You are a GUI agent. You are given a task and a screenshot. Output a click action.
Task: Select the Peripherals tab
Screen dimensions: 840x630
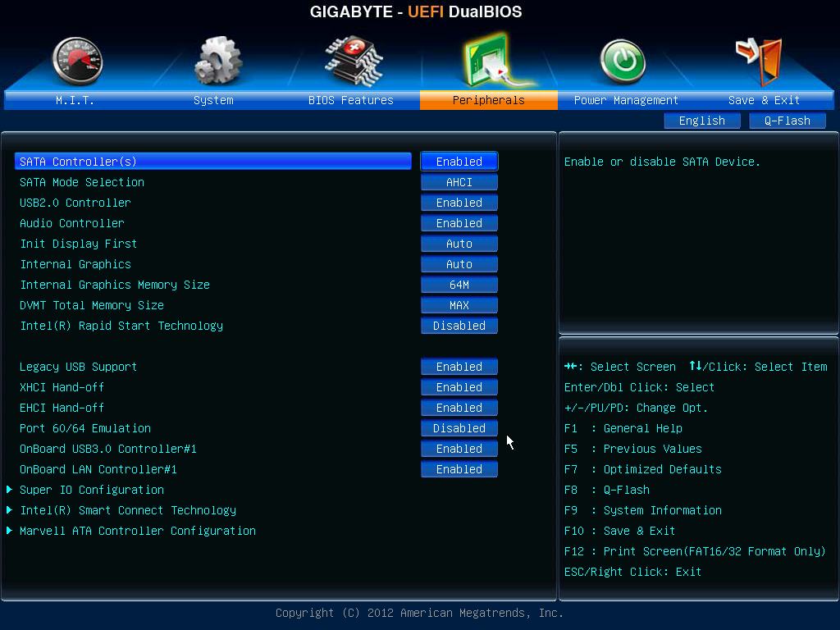[x=489, y=100]
